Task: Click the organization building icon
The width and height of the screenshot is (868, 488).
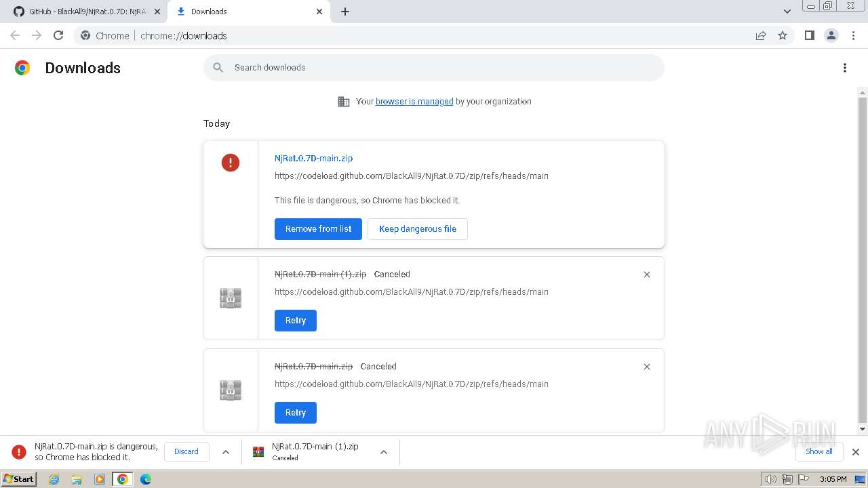Action: [344, 102]
